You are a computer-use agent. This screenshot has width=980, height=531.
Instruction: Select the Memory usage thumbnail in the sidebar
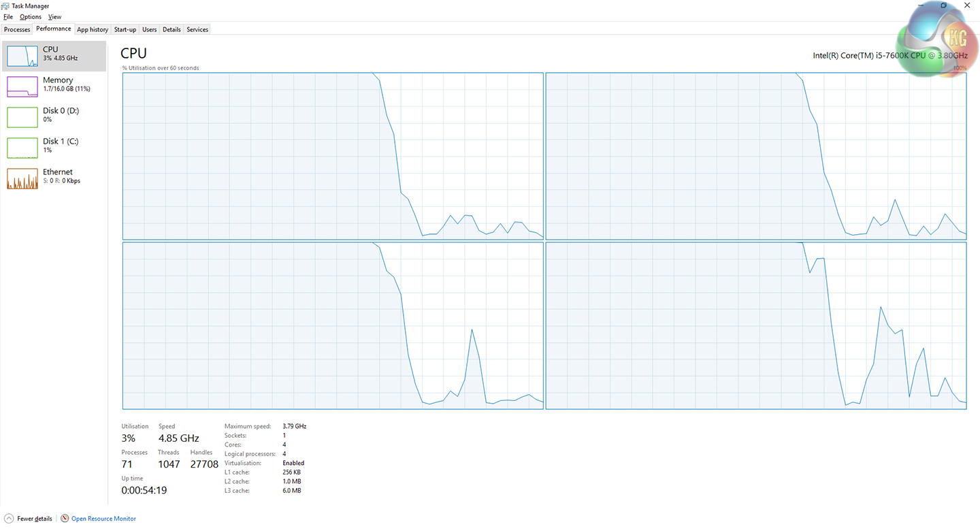tap(22, 87)
